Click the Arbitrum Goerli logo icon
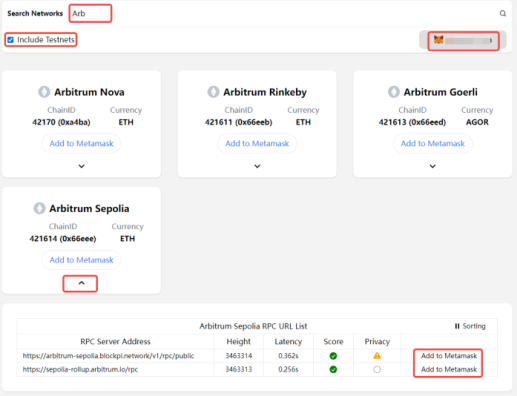Screen dimensions: 517x396 pyautogui.click(x=394, y=92)
